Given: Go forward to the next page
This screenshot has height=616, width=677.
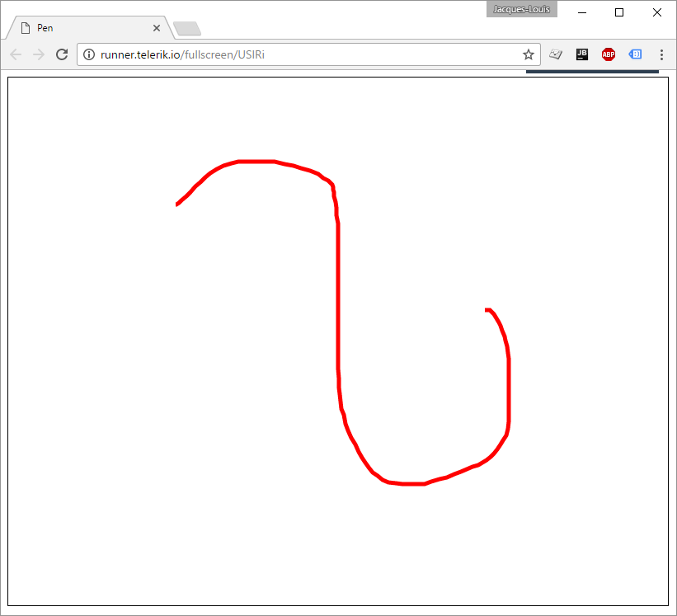Looking at the screenshot, I should (38, 54).
